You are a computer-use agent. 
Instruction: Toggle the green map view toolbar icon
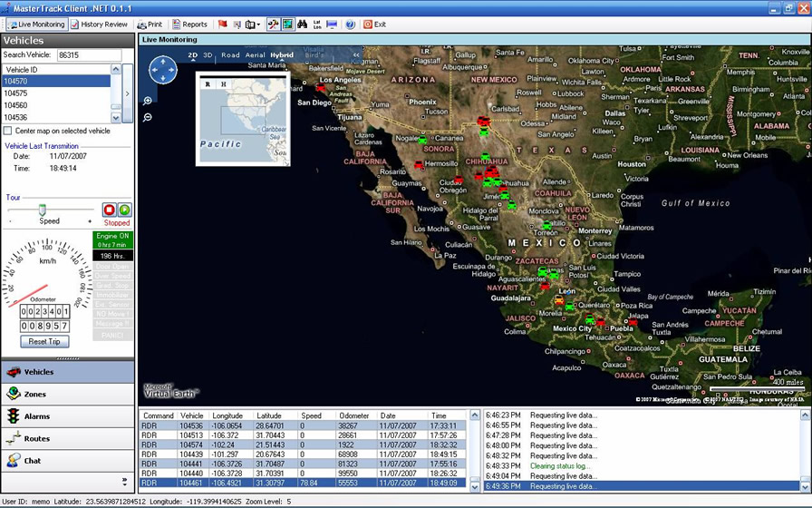pyautogui.click(x=287, y=24)
